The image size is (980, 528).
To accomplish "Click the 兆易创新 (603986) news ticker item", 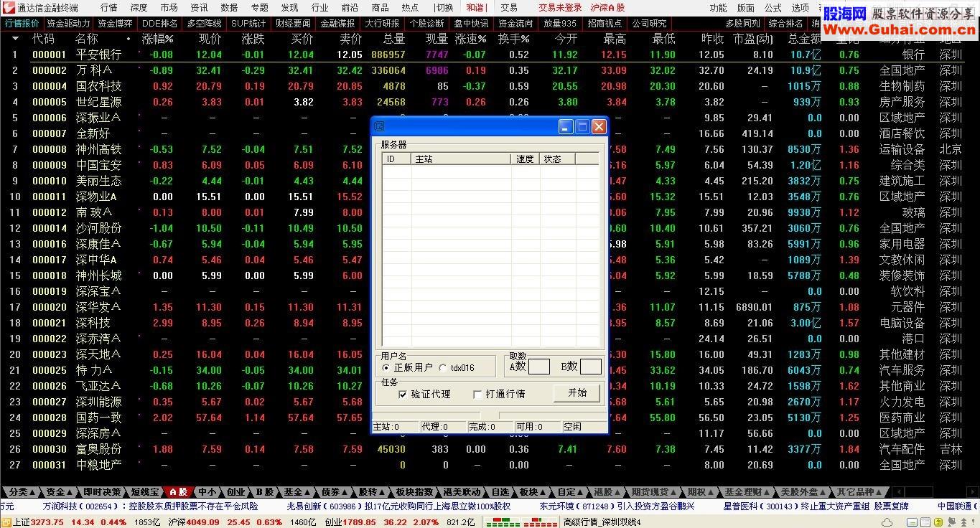I will 398,506.
